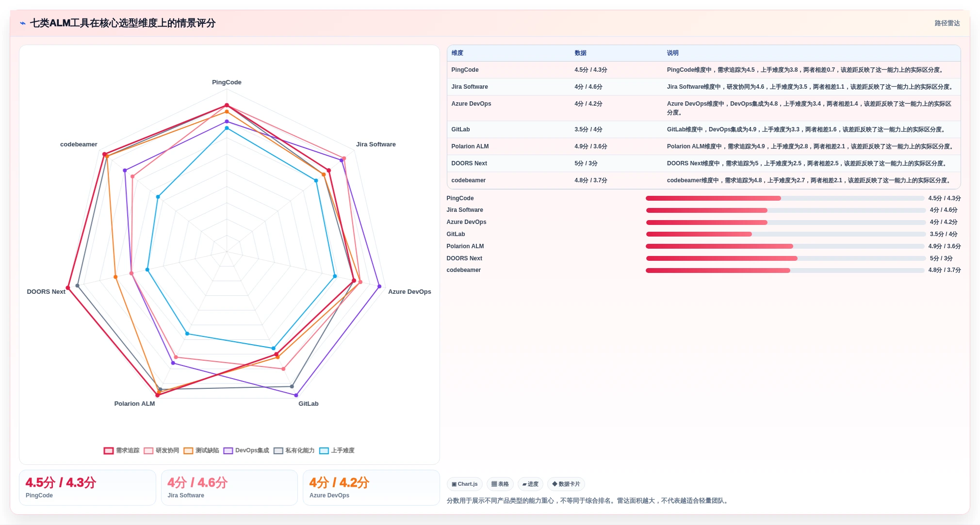Image resolution: width=980 pixels, height=525 pixels.
Task: Toggle the 私有化能力 legend label
Action: [x=300, y=451]
